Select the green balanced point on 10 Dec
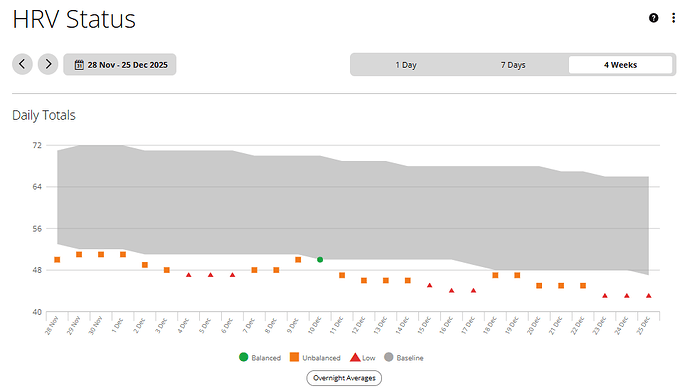This screenshot has width=690, height=390. (320, 260)
